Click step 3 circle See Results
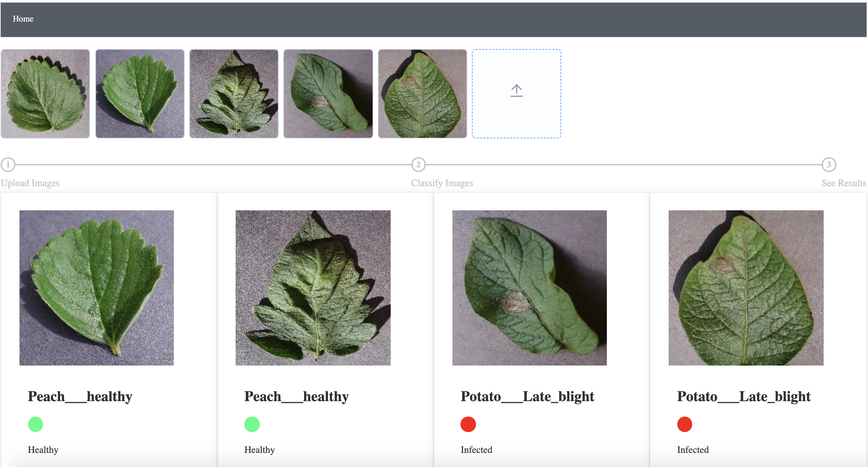Image resolution: width=868 pixels, height=467 pixels. coord(829,165)
